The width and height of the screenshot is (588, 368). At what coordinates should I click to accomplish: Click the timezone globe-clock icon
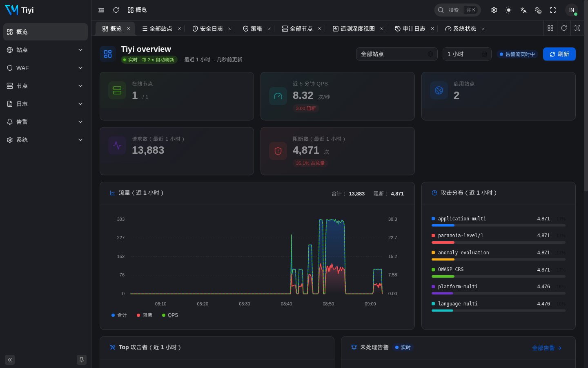coord(538,10)
